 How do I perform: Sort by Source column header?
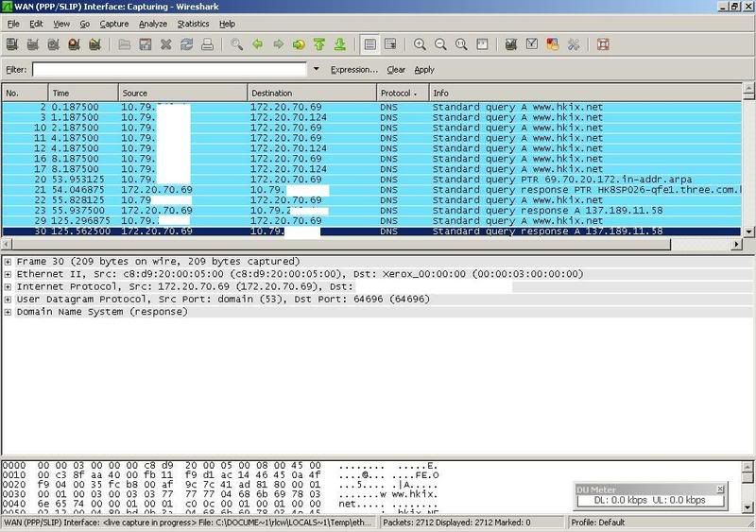pos(182,93)
